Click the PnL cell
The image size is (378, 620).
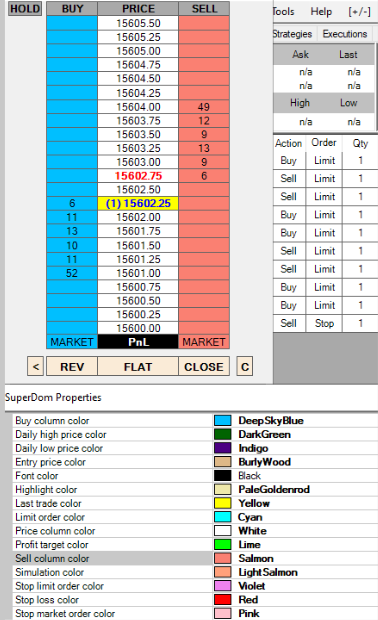point(138,342)
